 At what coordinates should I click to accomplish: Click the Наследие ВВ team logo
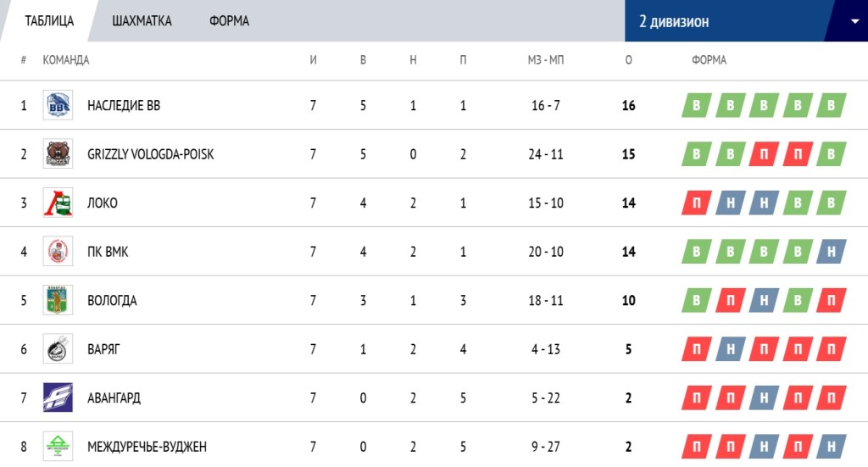tap(58, 105)
